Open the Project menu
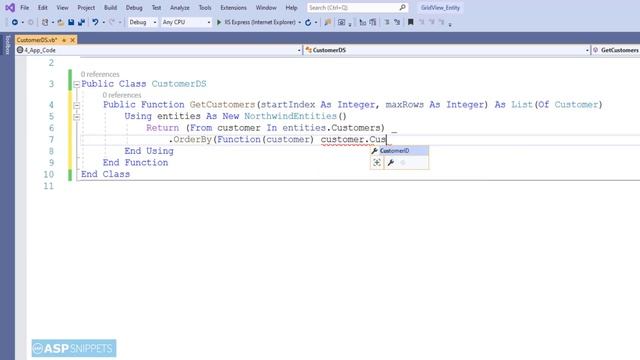Viewport: 640px width, 360px height. (x=86, y=8)
